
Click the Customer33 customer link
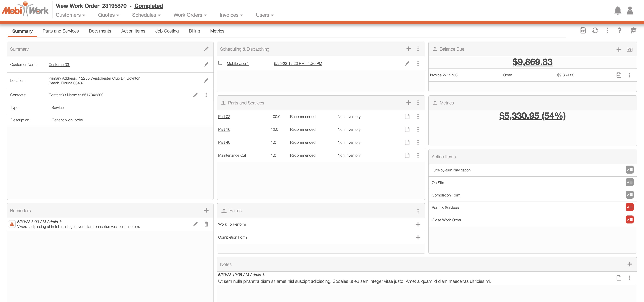pyautogui.click(x=59, y=65)
